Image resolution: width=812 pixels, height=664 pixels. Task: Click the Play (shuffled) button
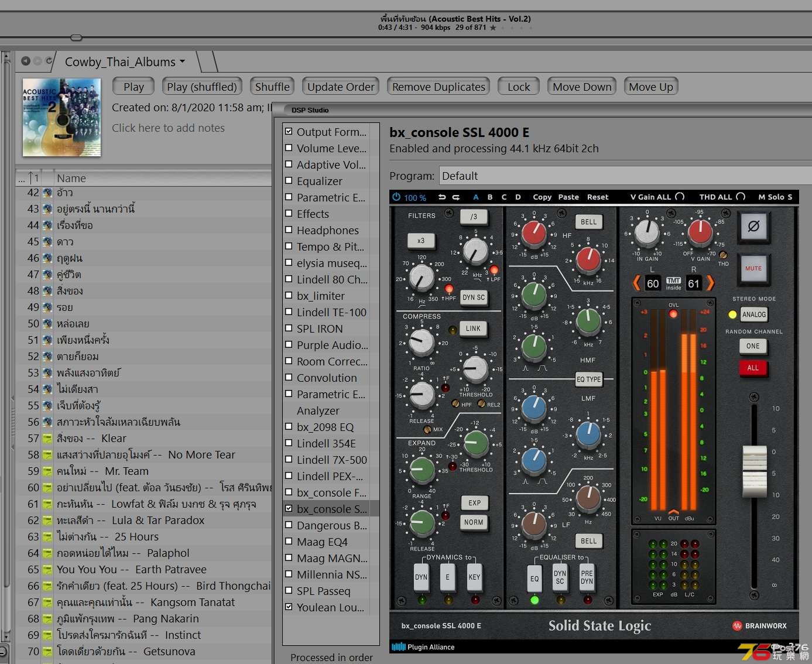[202, 87]
